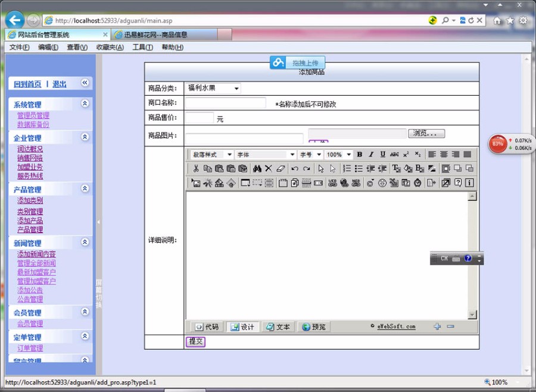Toggle bold formatting in the editor
Image resolution: width=536 pixels, height=392 pixels.
[358, 155]
